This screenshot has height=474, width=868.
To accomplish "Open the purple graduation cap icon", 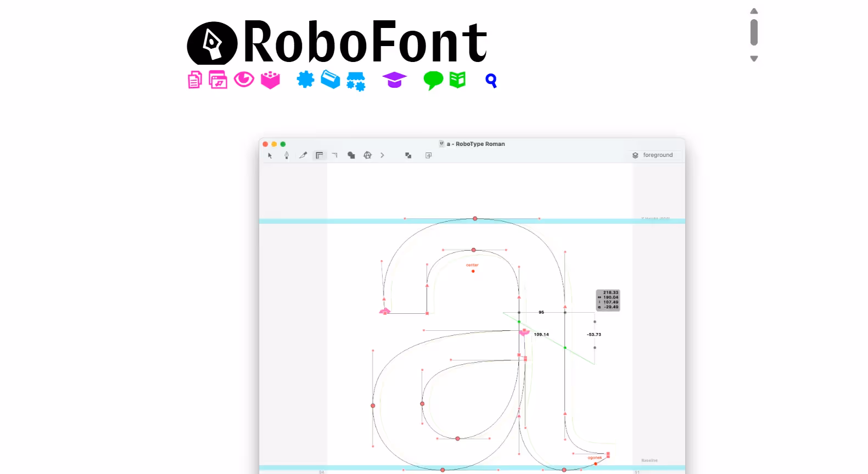I will tap(394, 80).
